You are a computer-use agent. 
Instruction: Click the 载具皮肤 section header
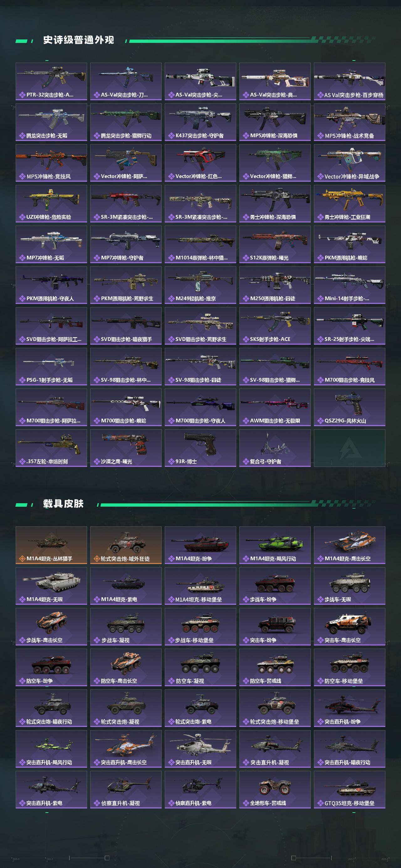[63, 504]
